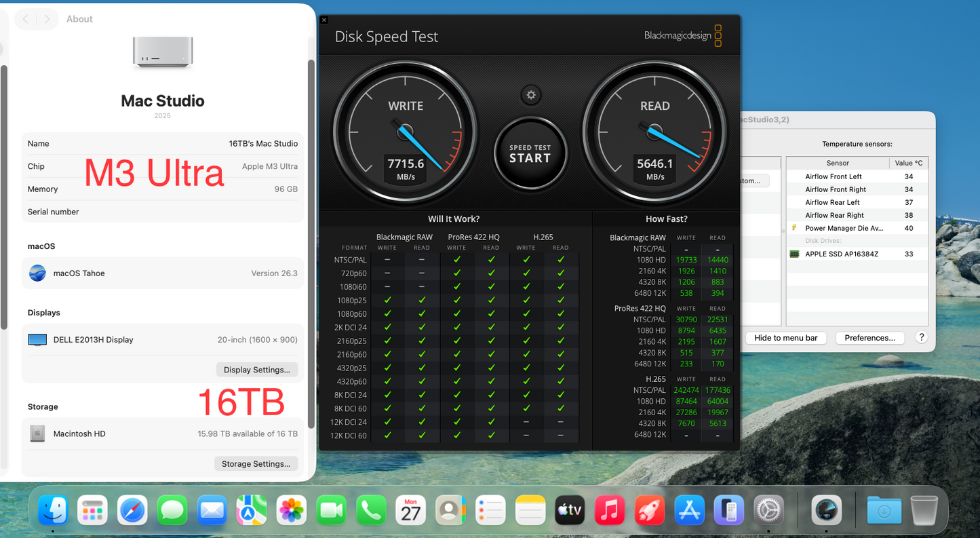Click the macOS Tahoe icon

(38, 273)
